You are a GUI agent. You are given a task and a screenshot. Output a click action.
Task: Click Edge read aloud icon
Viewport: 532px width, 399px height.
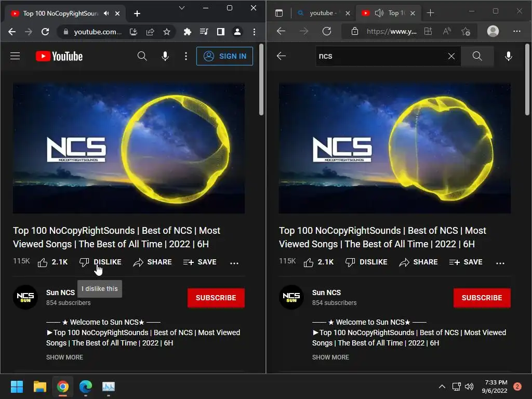coord(447,31)
